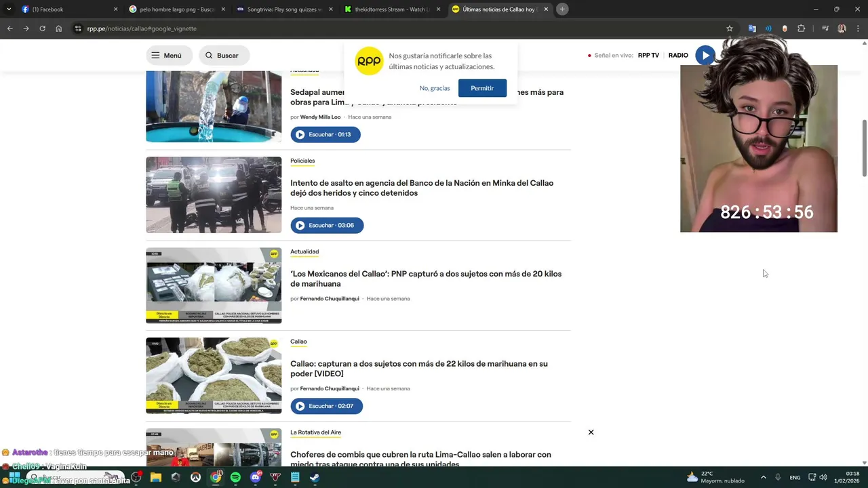The width and height of the screenshot is (868, 488).
Task: Close the bottom ad with X
Action: coord(591,432)
